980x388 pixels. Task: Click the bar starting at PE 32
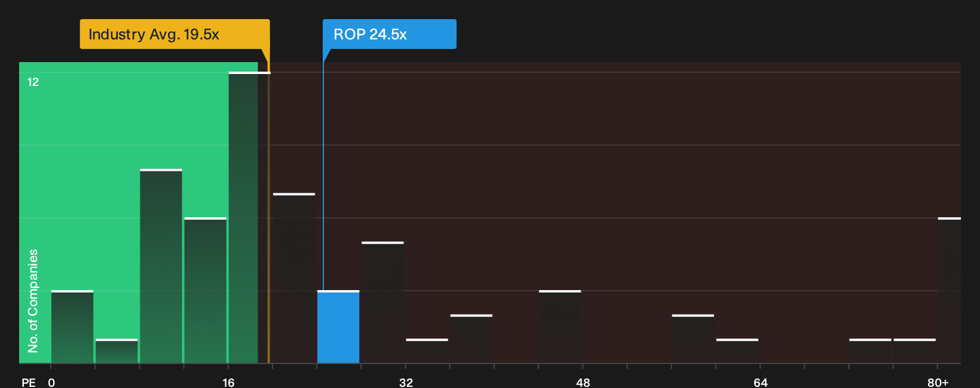click(x=427, y=351)
